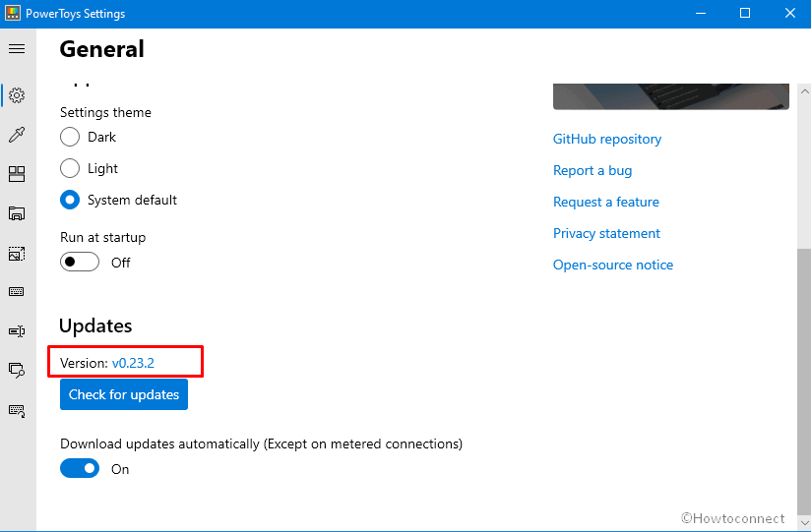Viewport: 811px width, 532px height.
Task: Click the scrollbar down arrow
Action: [x=804, y=523]
